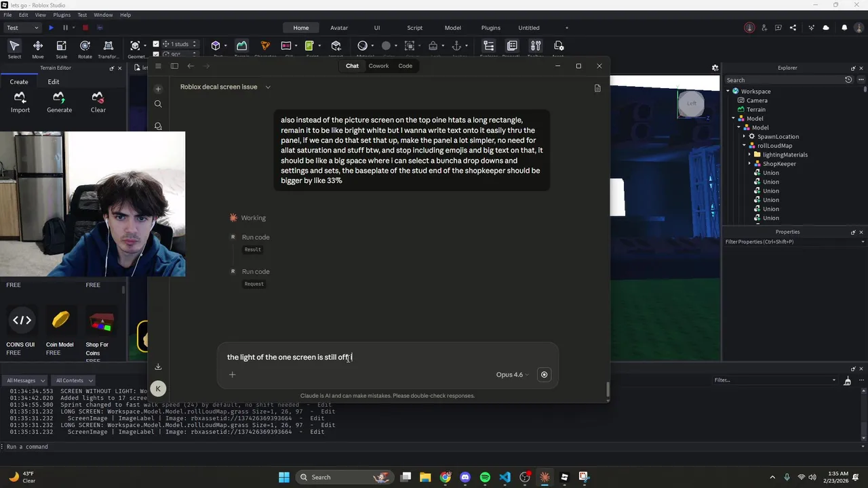868x488 pixels.
Task: Click the Character tool icon
Action: [x=265, y=46]
